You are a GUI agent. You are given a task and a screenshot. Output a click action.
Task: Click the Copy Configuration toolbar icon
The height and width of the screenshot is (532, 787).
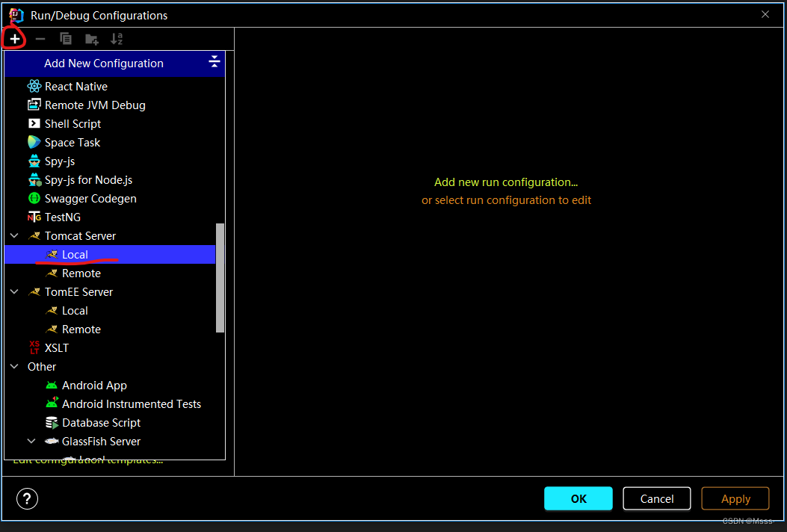pos(66,39)
